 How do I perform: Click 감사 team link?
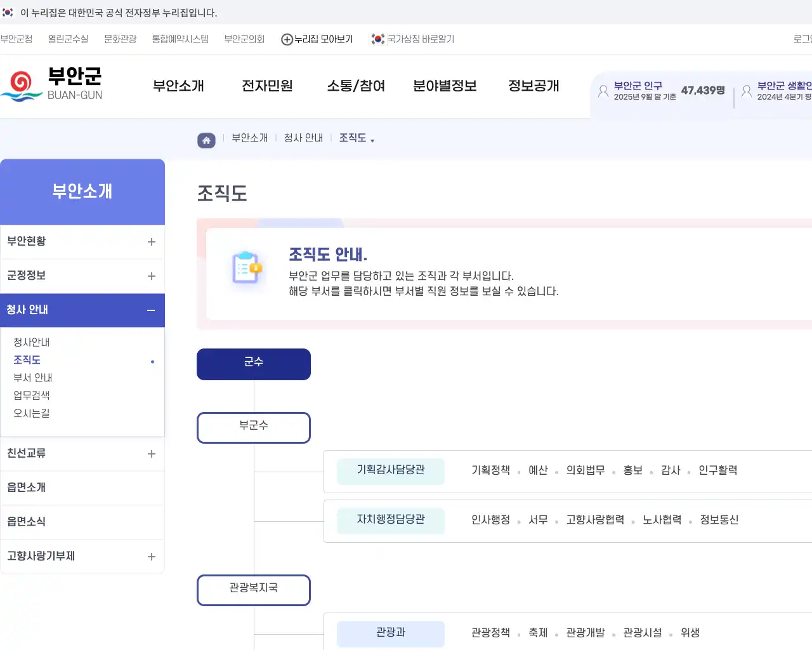(x=671, y=470)
